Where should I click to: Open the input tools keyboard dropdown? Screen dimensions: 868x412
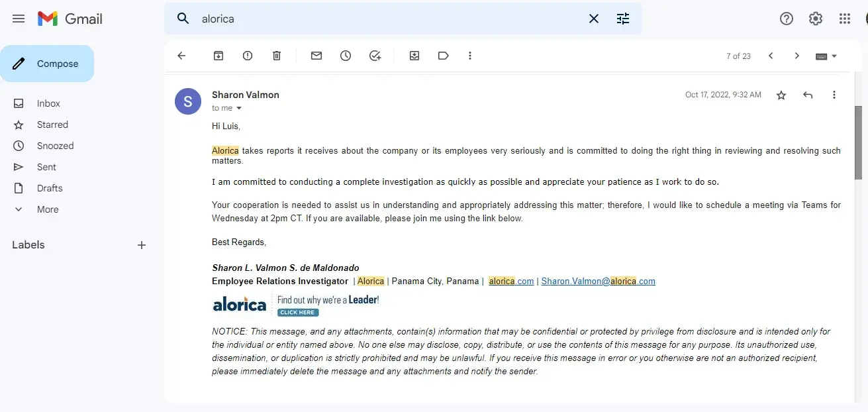826,56
